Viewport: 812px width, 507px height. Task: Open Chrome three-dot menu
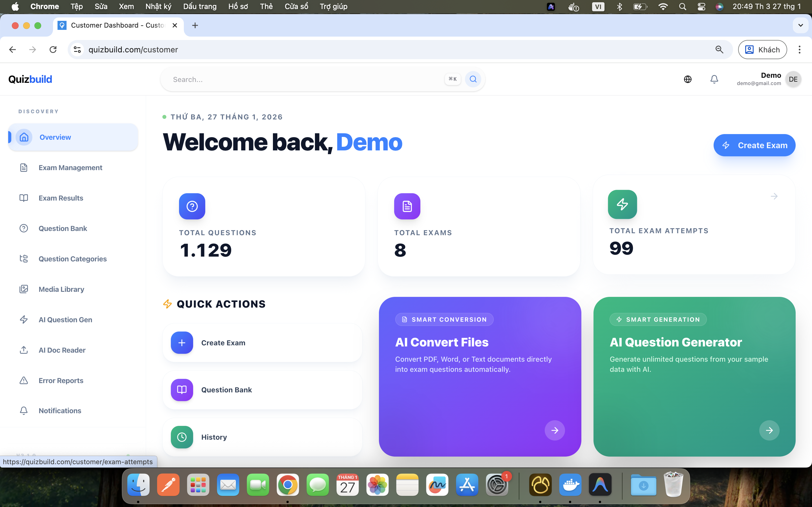(x=799, y=50)
